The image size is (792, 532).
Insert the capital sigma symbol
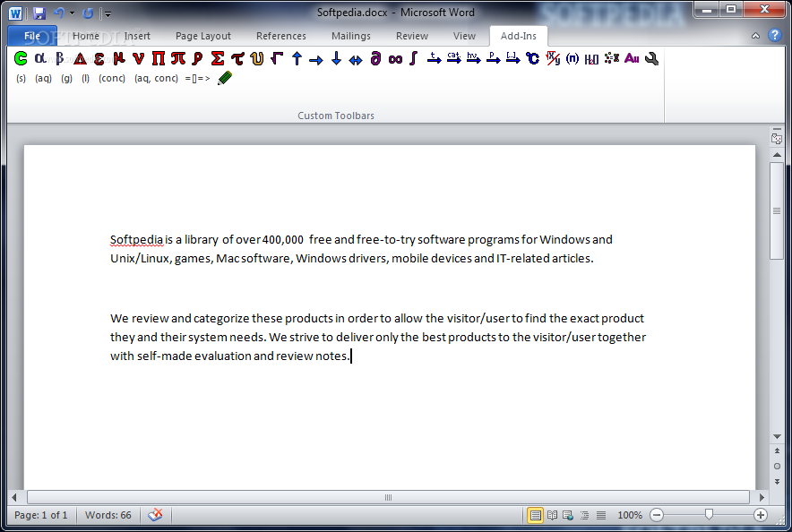[217, 58]
